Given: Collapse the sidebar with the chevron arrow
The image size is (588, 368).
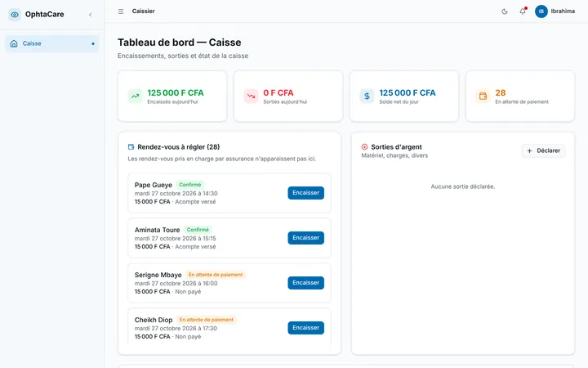Looking at the screenshot, I should [91, 15].
